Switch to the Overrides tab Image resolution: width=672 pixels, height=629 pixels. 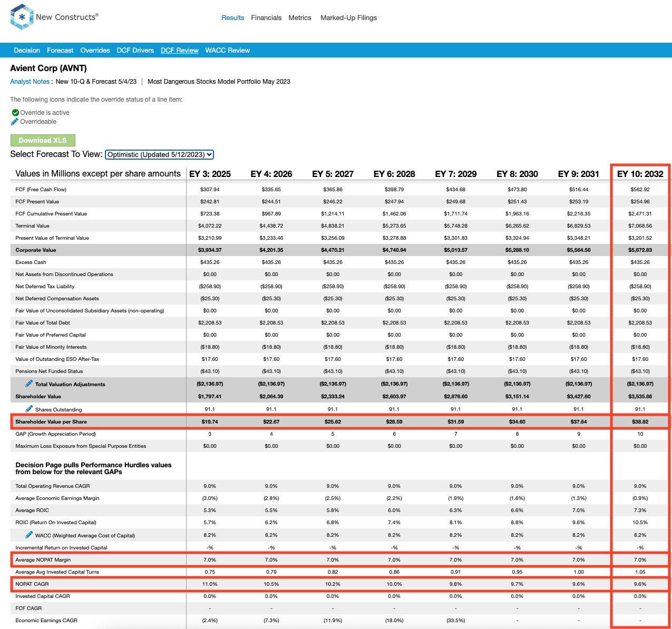pos(95,51)
